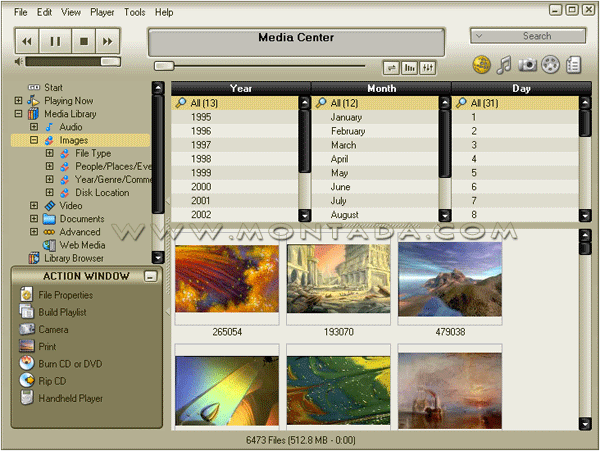This screenshot has height=451, width=600.
Task: Click the audio music note icon
Action: click(x=504, y=65)
